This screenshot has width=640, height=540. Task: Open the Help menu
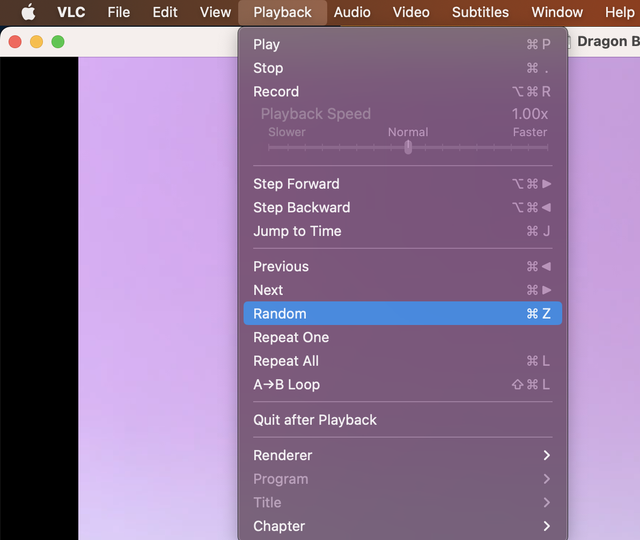tap(620, 12)
